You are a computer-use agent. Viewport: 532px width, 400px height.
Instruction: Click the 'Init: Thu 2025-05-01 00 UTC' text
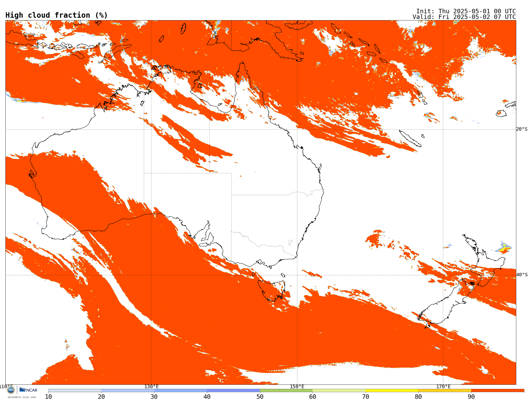(466, 11)
